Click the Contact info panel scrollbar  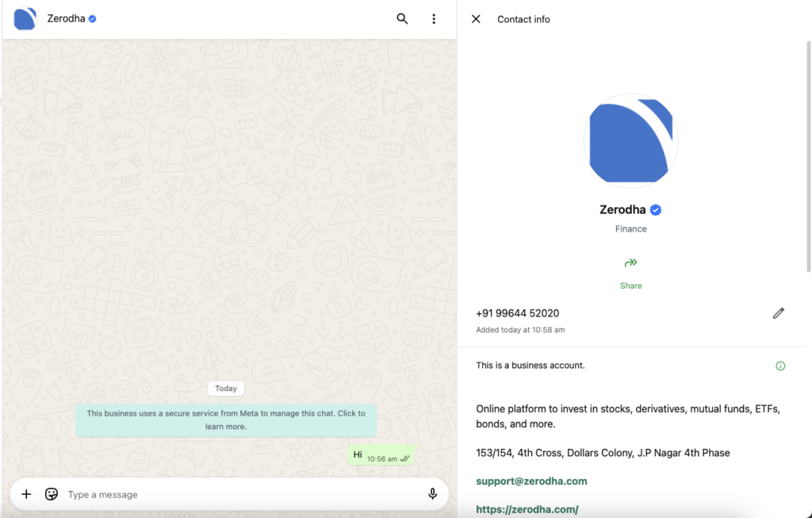808,155
